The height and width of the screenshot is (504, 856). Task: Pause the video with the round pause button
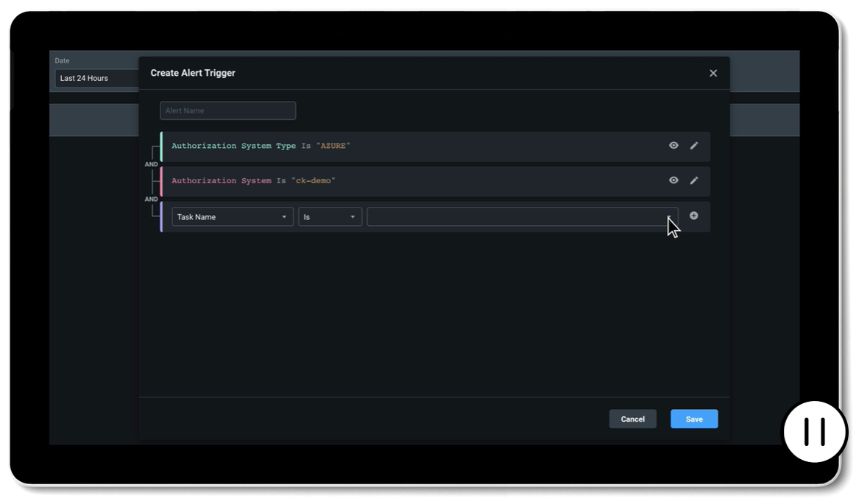(815, 432)
